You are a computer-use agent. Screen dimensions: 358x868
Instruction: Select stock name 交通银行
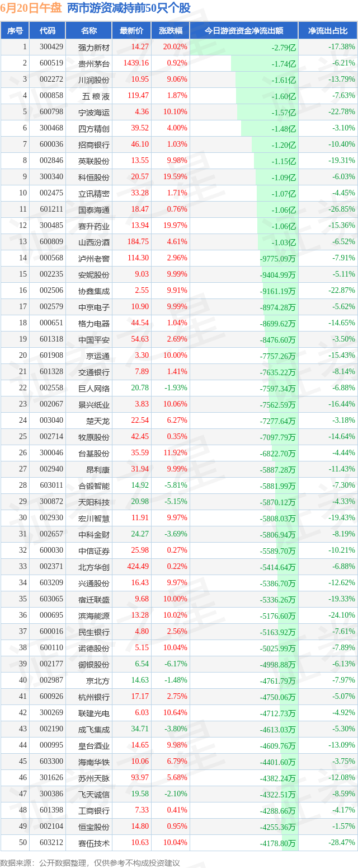[94, 372]
